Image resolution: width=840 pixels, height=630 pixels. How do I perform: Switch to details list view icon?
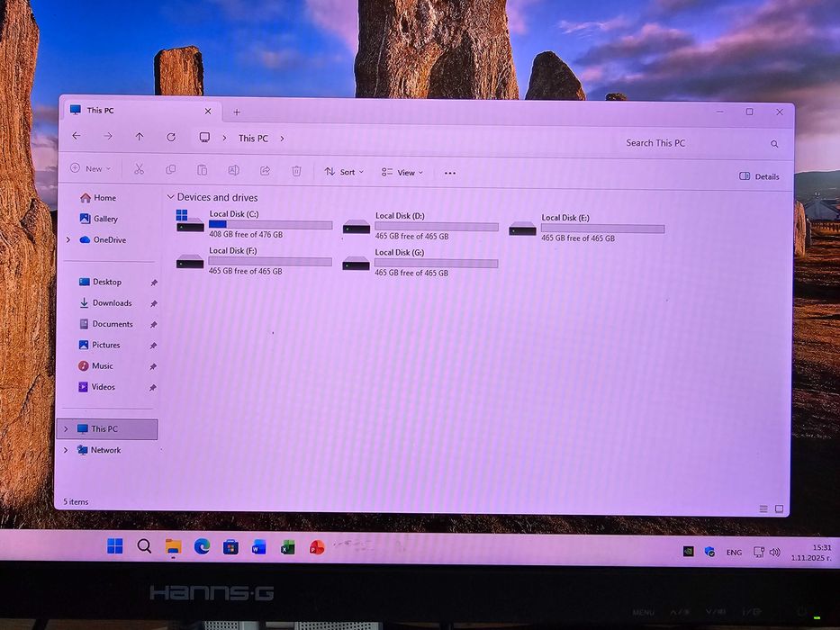pyautogui.click(x=763, y=508)
